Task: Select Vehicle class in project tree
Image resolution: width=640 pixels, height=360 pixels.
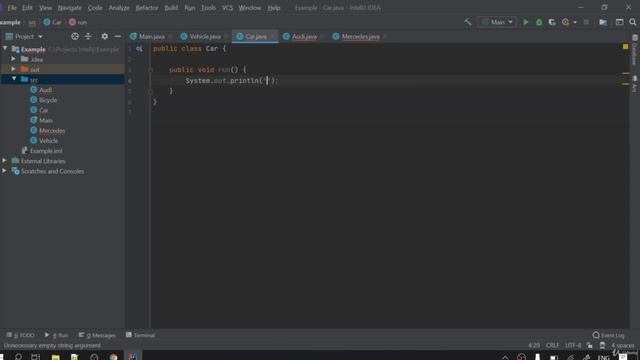Action: (48, 141)
